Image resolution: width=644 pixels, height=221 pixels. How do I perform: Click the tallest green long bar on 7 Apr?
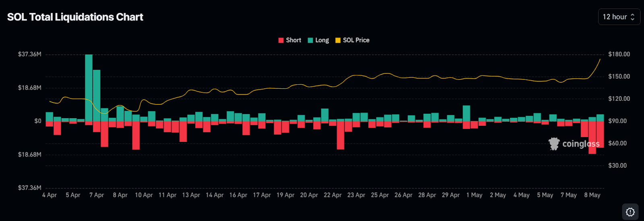[89, 88]
